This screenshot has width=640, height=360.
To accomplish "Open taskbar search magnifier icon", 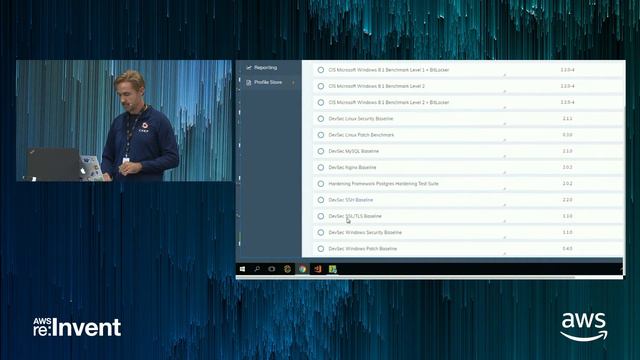I will (257, 269).
